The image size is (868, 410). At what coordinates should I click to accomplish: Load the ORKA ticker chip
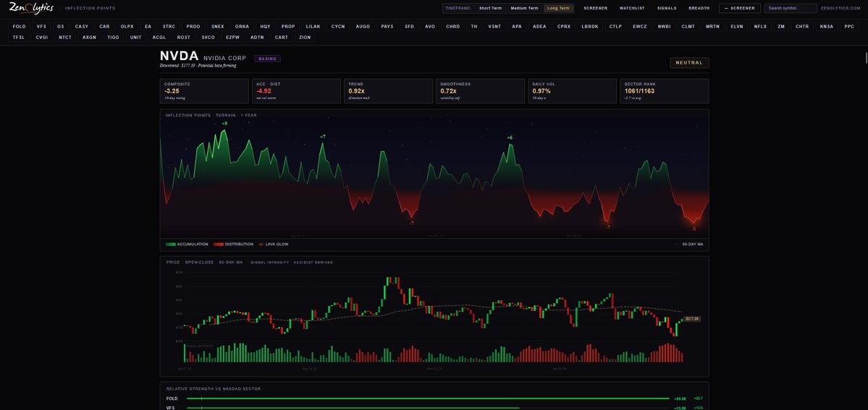(242, 27)
